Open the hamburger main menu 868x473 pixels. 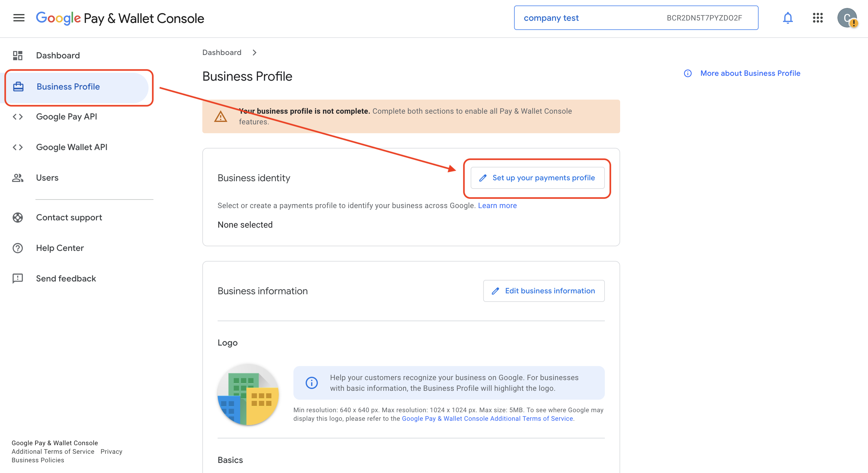coord(19,18)
